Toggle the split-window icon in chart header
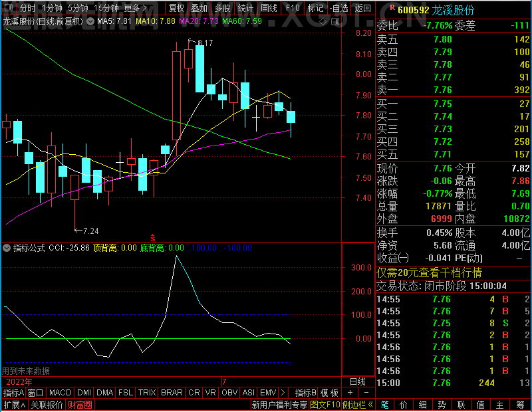532x412 pixels. click(x=335, y=22)
